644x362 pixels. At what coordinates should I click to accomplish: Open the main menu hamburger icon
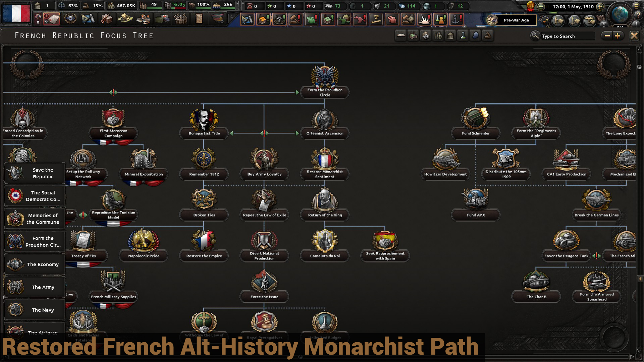click(x=636, y=5)
